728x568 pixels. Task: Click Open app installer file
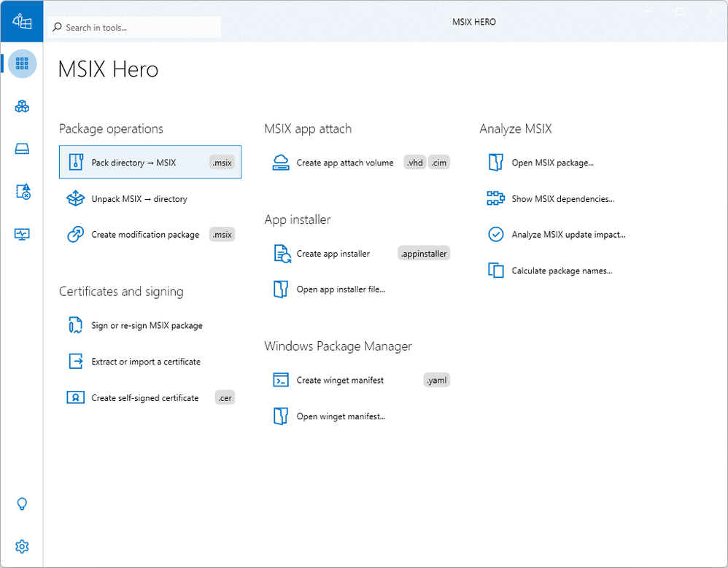click(340, 289)
